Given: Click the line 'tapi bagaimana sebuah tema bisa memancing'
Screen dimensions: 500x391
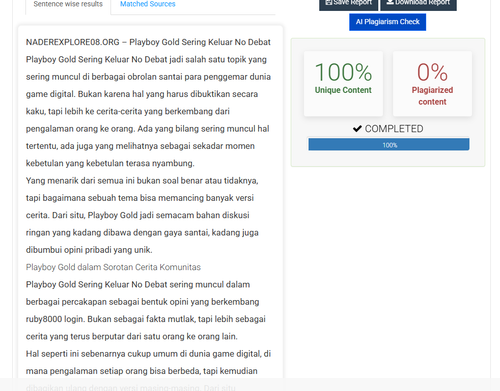Looking at the screenshot, I should 140,198.
